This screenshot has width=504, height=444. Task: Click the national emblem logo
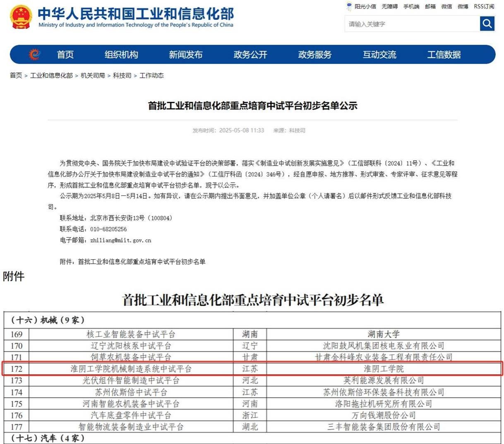coord(21,17)
